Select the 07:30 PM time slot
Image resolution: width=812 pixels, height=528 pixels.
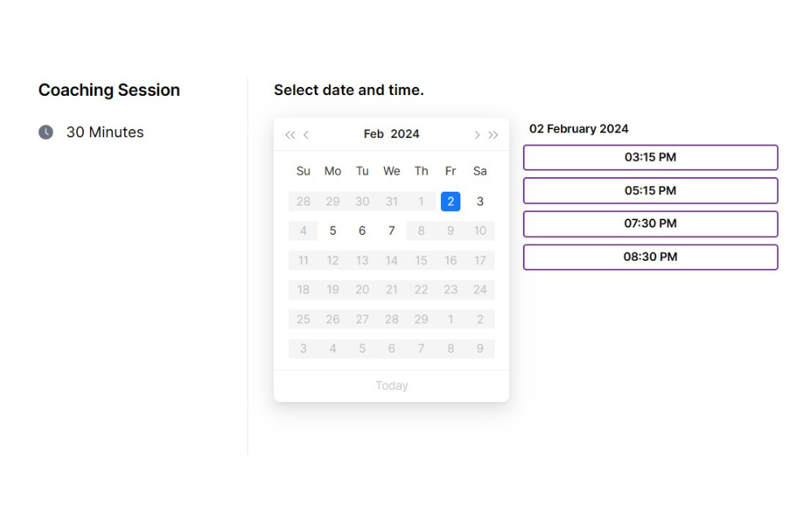(650, 224)
